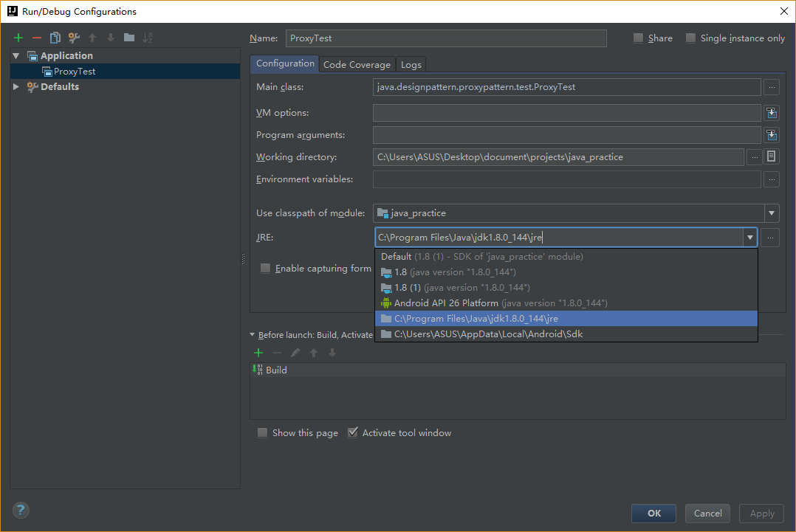796x532 pixels.
Task: Add new configuration with green plus
Action: coord(18,38)
